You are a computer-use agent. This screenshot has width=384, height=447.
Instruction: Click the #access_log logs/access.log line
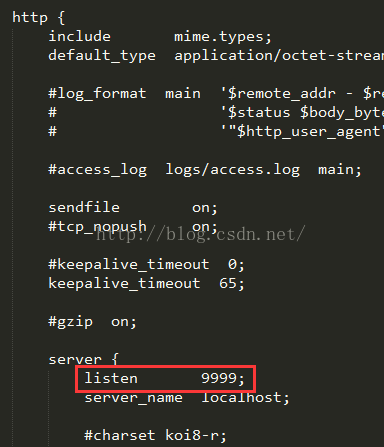(205, 170)
